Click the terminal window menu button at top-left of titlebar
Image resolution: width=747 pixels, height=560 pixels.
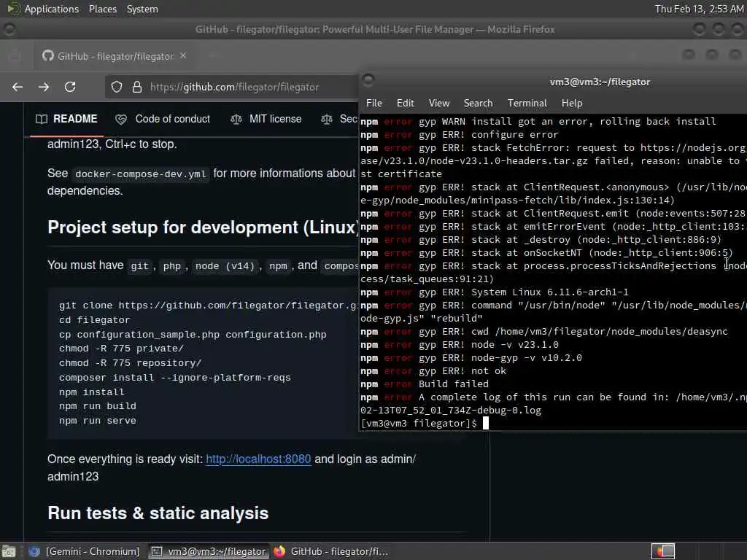pyautogui.click(x=368, y=79)
